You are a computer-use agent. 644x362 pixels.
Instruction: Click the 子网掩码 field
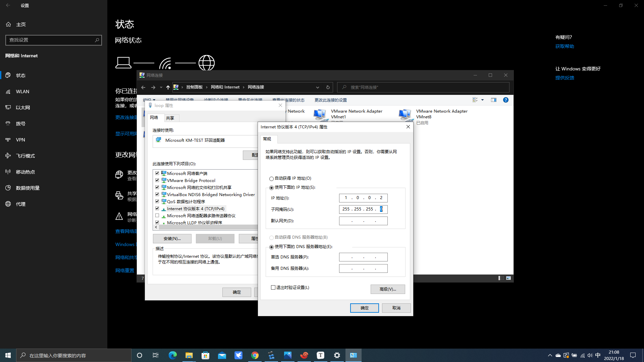pyautogui.click(x=363, y=209)
